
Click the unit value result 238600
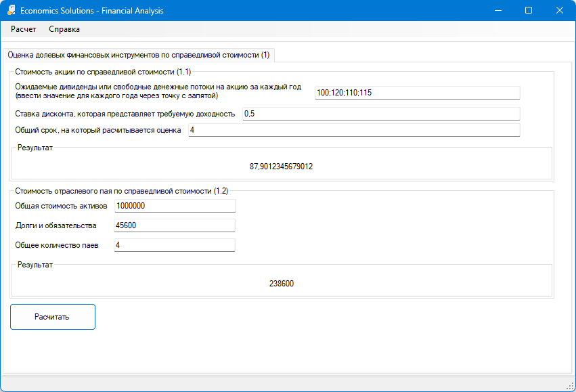point(281,284)
